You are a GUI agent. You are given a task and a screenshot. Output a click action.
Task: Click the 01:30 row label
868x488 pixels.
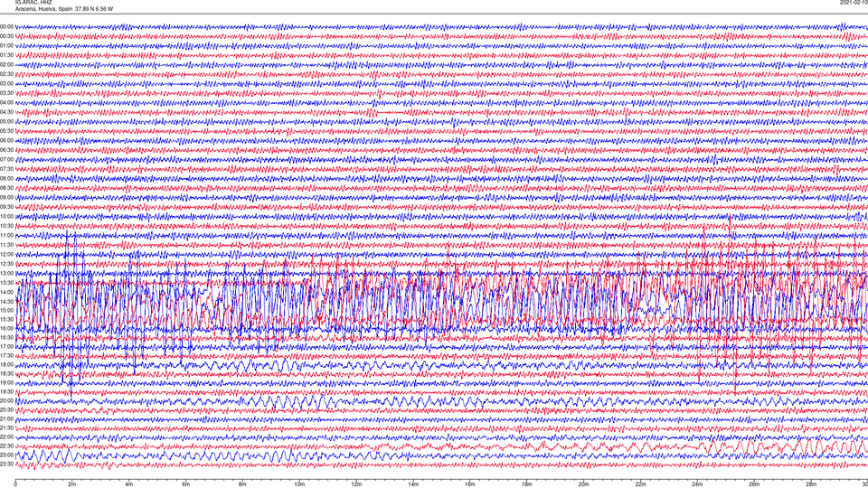pyautogui.click(x=6, y=55)
